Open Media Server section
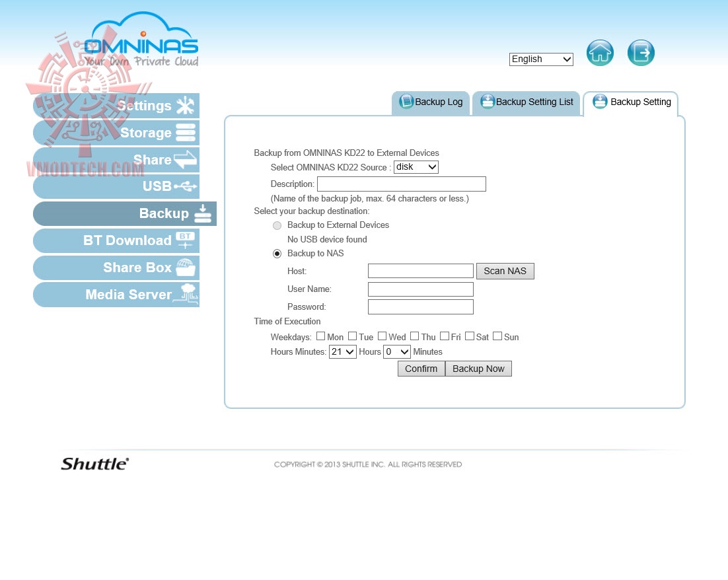 tap(116, 295)
